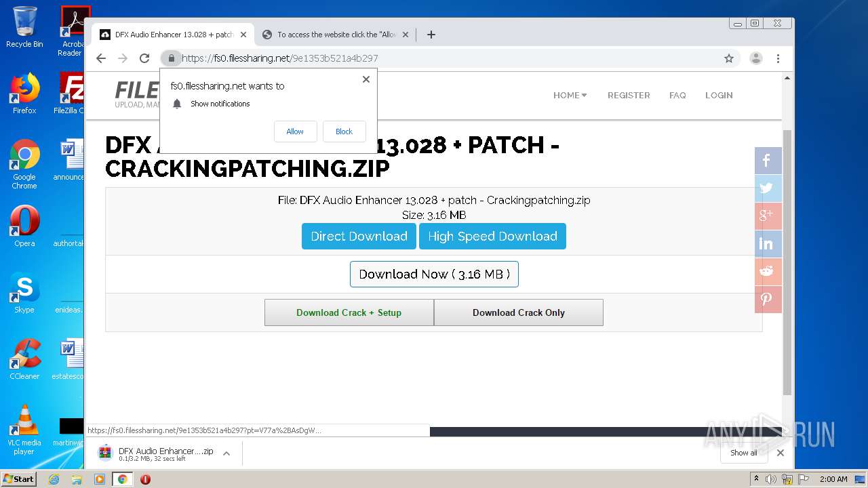
Task: Expand the download item options chevron
Action: point(226,453)
